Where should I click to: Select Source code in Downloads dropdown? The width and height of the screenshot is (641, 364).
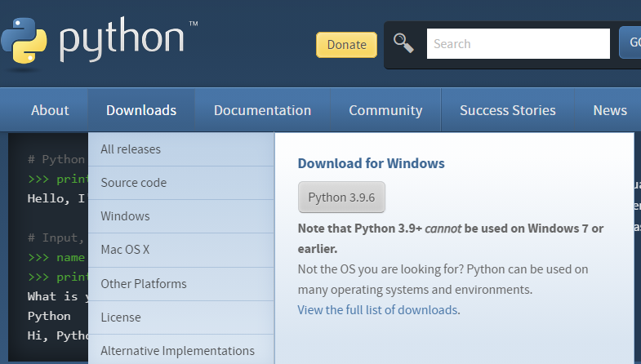click(181, 183)
